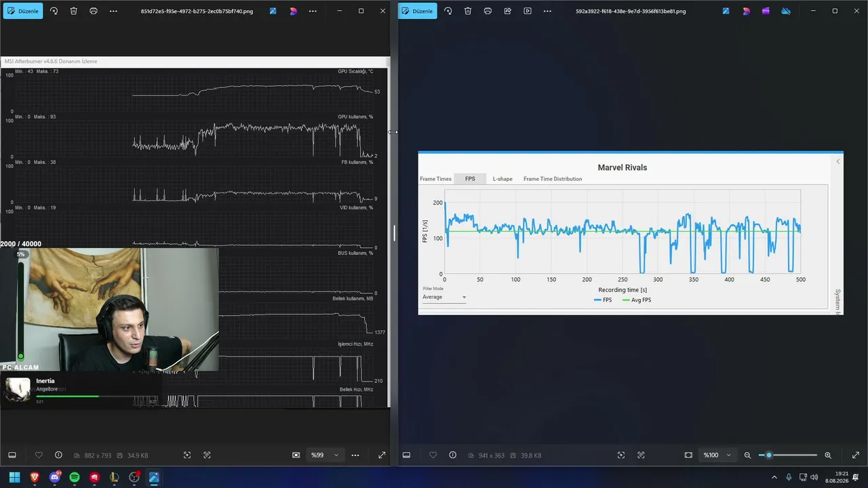
Task: Print the image from the right Photos window
Action: click(488, 11)
